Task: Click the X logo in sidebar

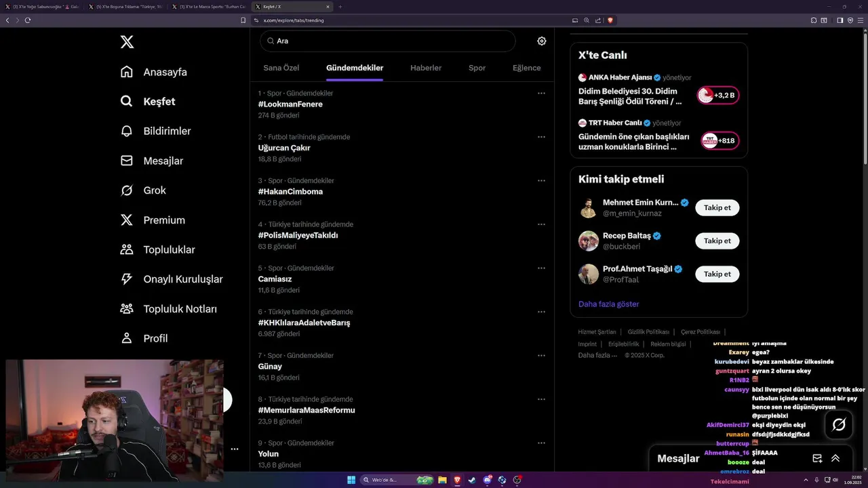Action: (x=127, y=41)
